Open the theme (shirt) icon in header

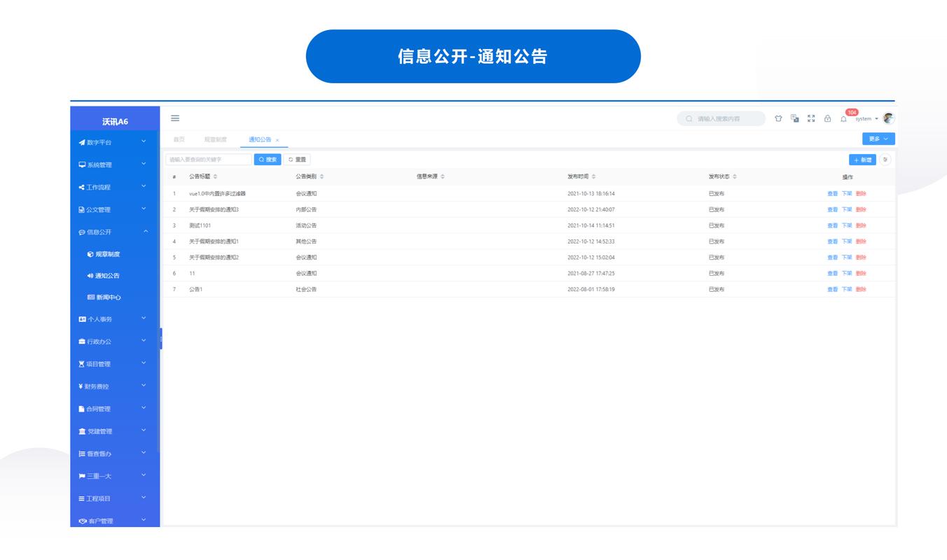[778, 119]
